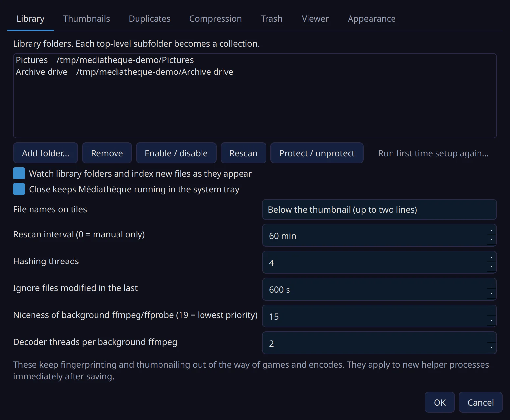Image resolution: width=510 pixels, height=420 pixels.
Task: Open the File names on tiles dropdown
Action: pyautogui.click(x=379, y=209)
